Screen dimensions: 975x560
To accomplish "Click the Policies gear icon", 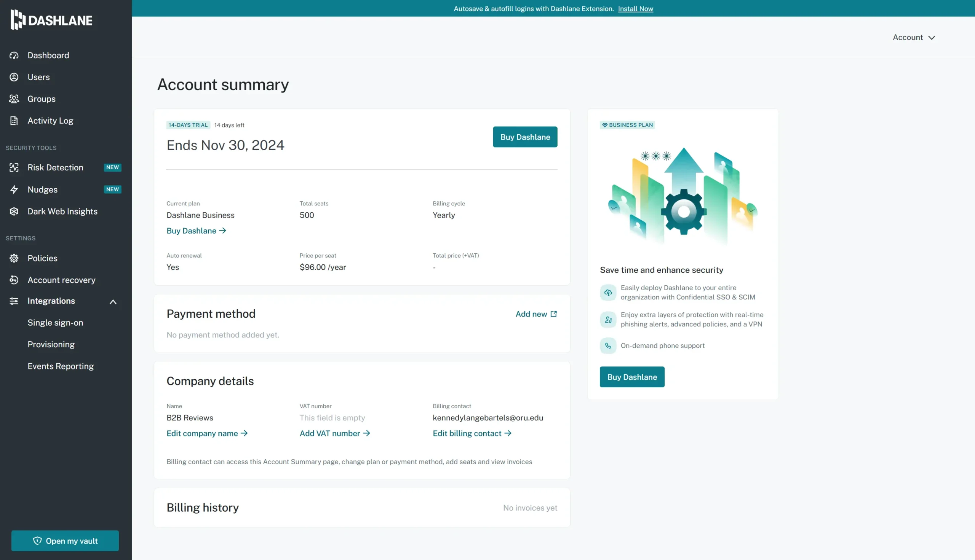I will [14, 258].
